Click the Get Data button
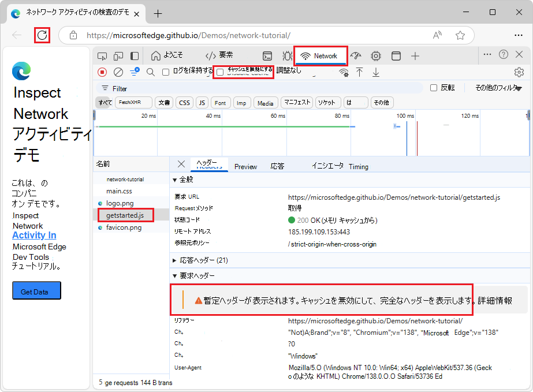The image size is (533, 392). (36, 291)
